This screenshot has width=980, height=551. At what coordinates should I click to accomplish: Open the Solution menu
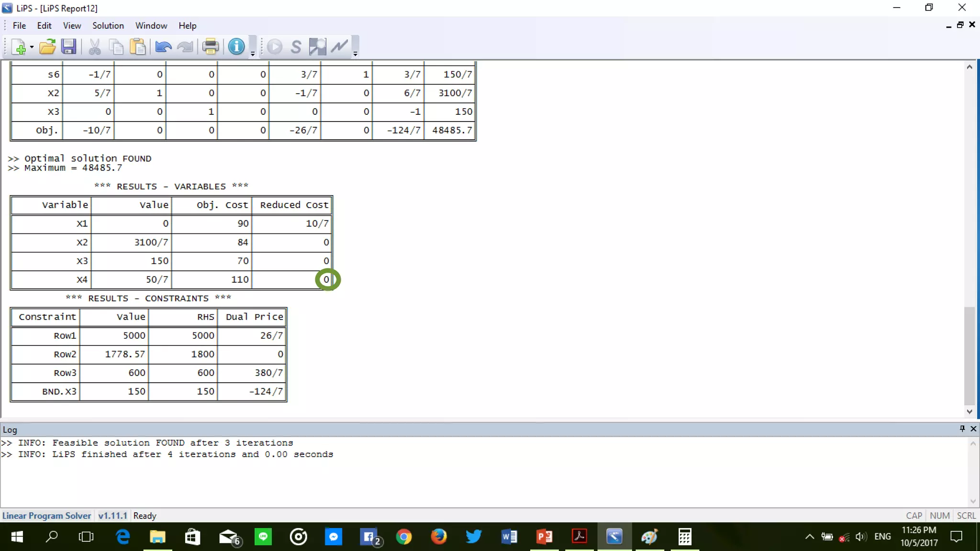pyautogui.click(x=108, y=26)
